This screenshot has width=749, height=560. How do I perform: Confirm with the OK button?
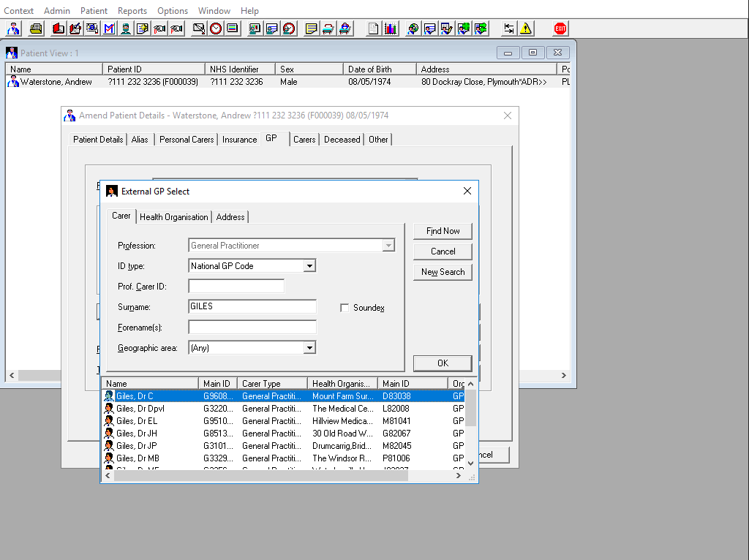(x=443, y=363)
